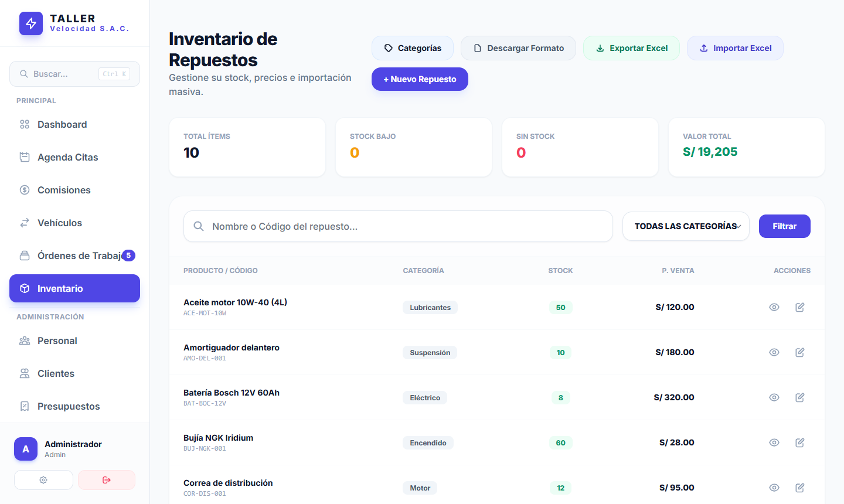The width and height of the screenshot is (844, 504).
Task: Edit the Aceite motor 10W-40 item
Action: coord(800,307)
